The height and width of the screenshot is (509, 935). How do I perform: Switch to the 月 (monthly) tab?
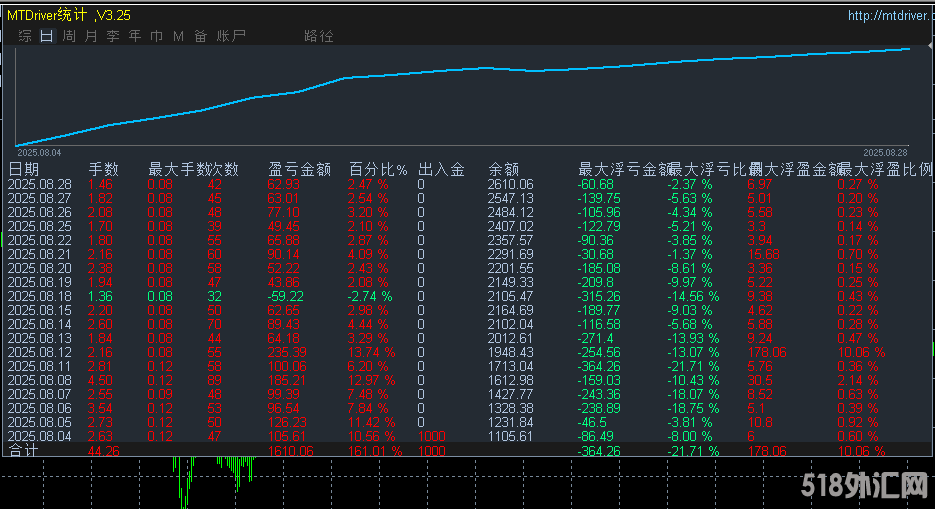[91, 36]
